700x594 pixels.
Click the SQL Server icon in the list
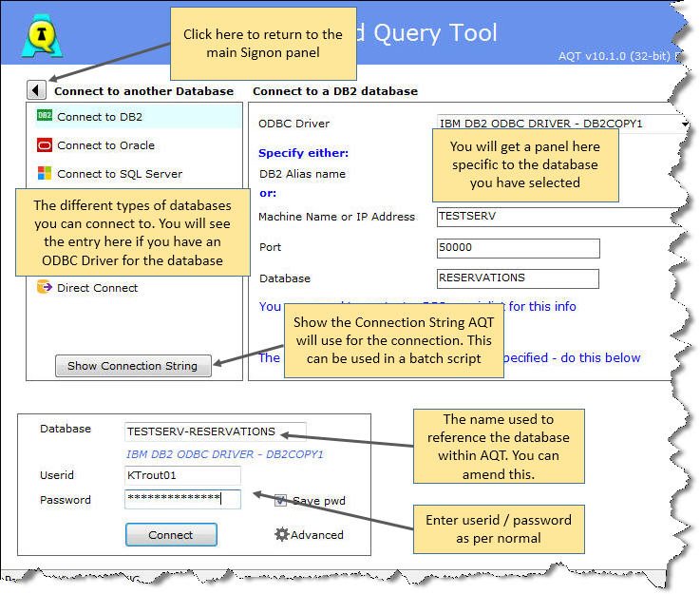pyautogui.click(x=45, y=173)
